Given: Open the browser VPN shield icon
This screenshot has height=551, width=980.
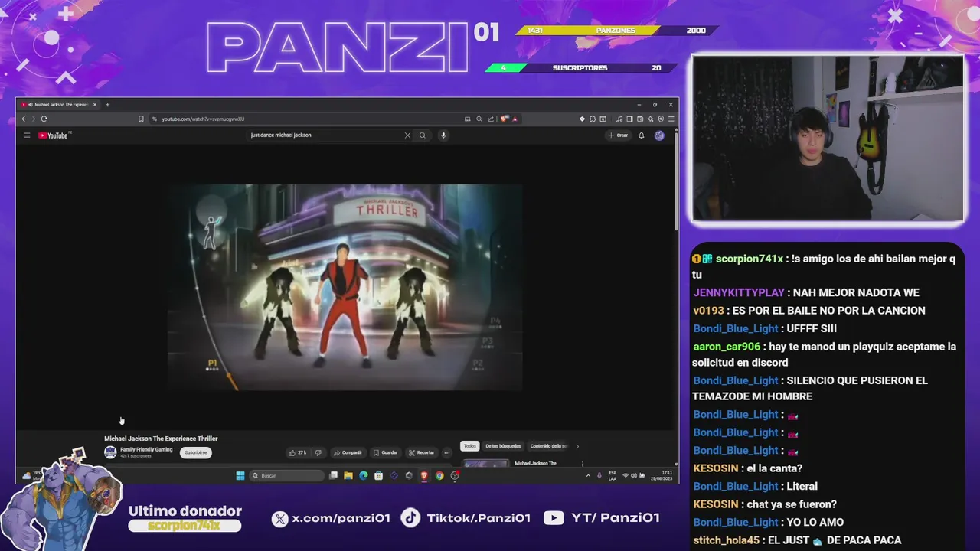Looking at the screenshot, I should 661,119.
